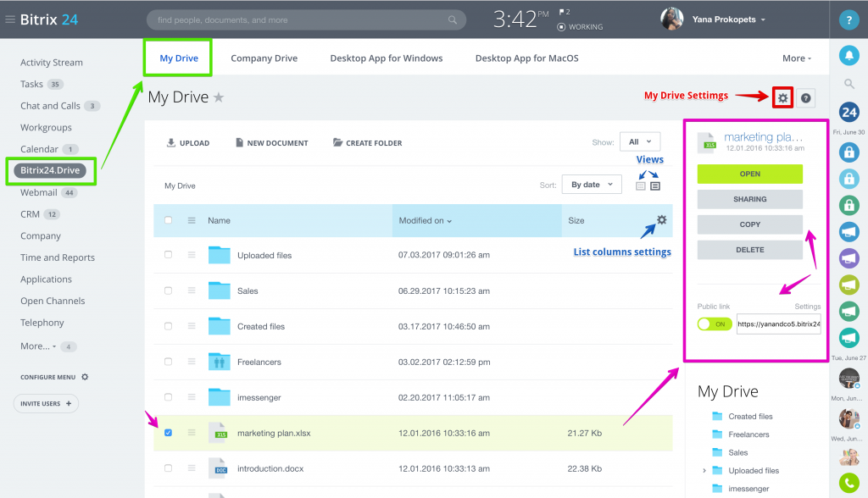
Task: Click the help icon next to My Drive settings
Action: pyautogui.click(x=805, y=98)
